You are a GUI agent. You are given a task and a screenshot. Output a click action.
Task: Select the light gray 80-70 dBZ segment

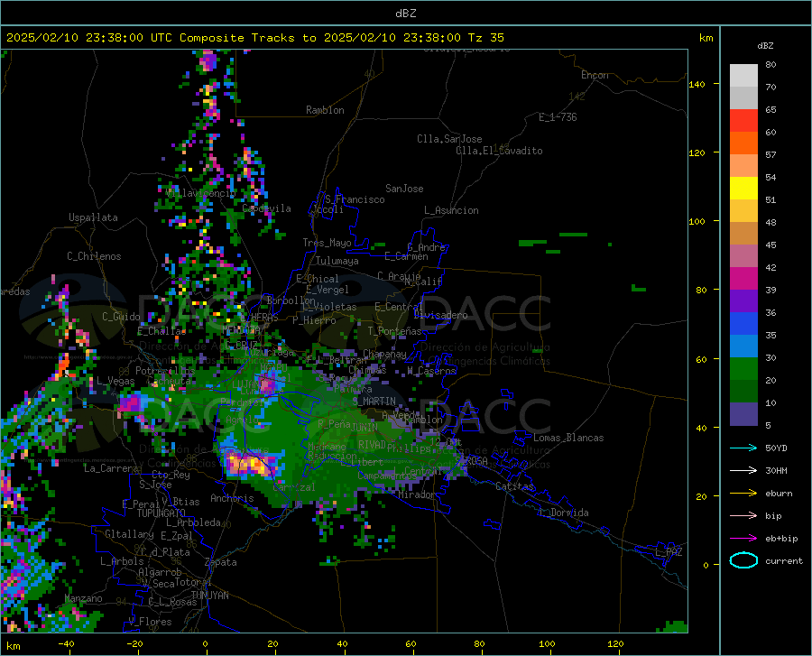click(743, 76)
